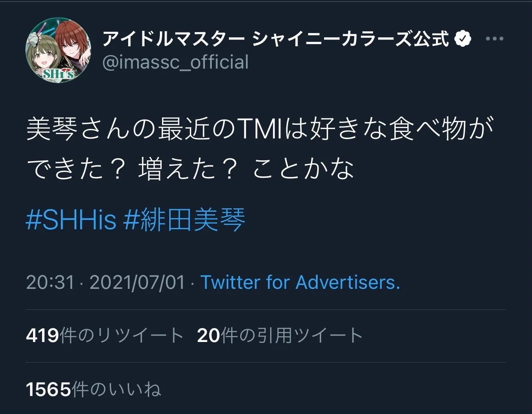Open the アイドルマスター シャイニーカラーズ公式 display name

276,39
